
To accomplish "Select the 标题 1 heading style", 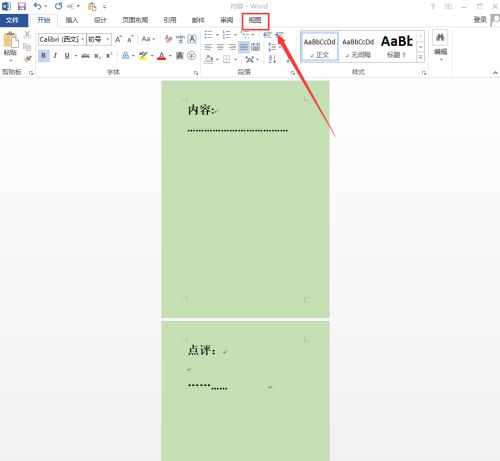I will (x=397, y=47).
